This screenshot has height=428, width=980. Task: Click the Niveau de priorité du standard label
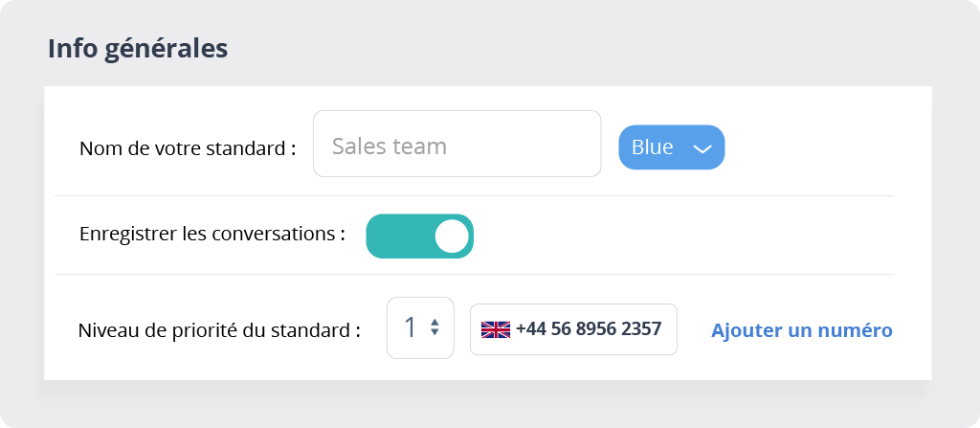click(219, 329)
